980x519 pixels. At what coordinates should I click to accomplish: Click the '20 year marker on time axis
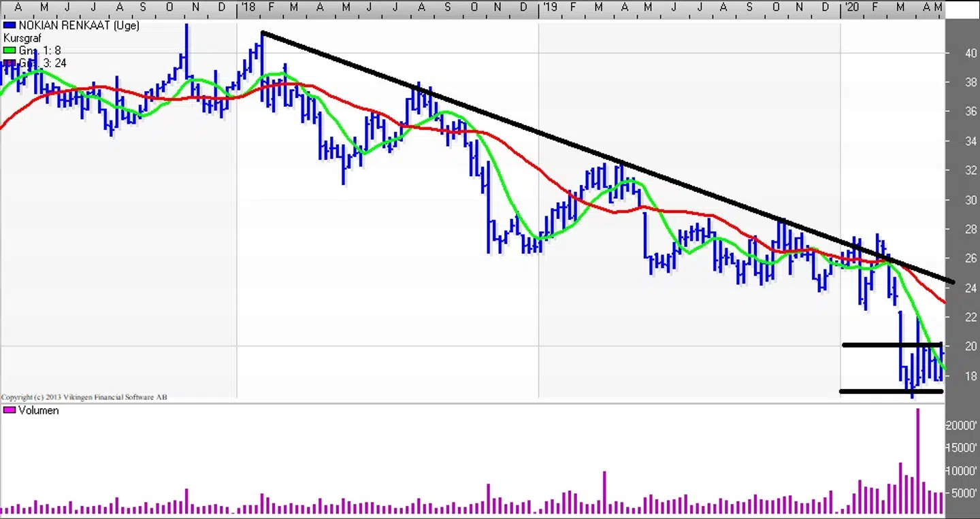point(850,7)
